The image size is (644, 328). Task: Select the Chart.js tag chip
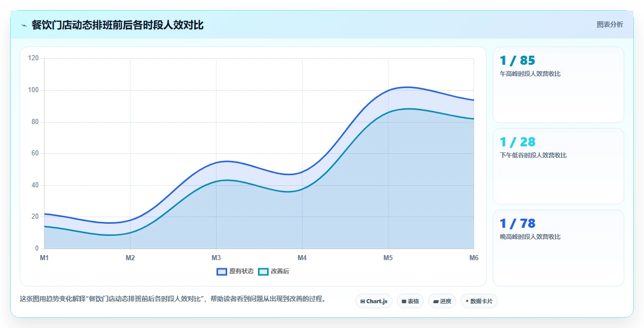[x=374, y=301]
